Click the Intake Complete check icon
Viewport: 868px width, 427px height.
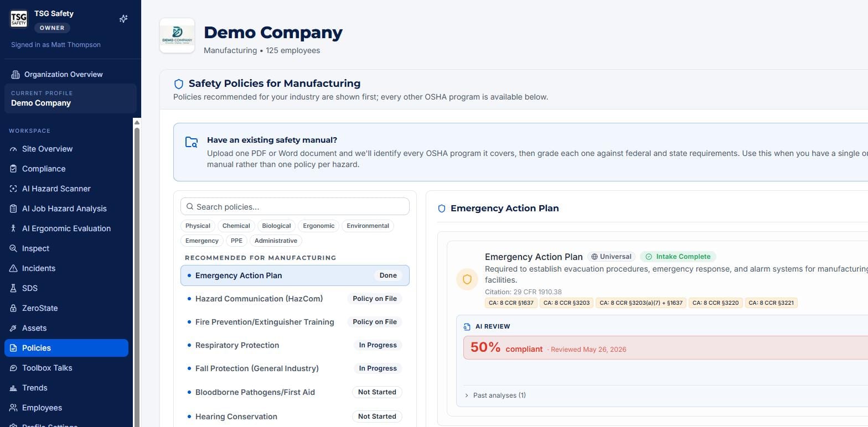(x=649, y=257)
